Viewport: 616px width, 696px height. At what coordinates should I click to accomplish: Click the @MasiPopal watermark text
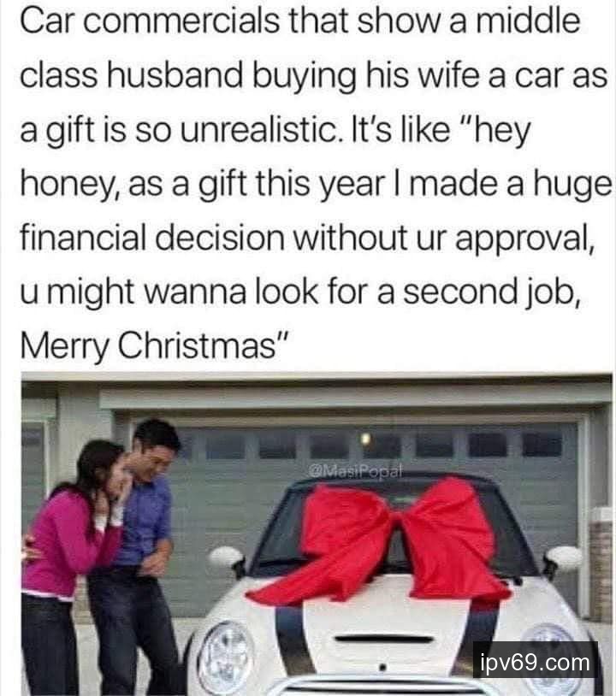(x=355, y=470)
